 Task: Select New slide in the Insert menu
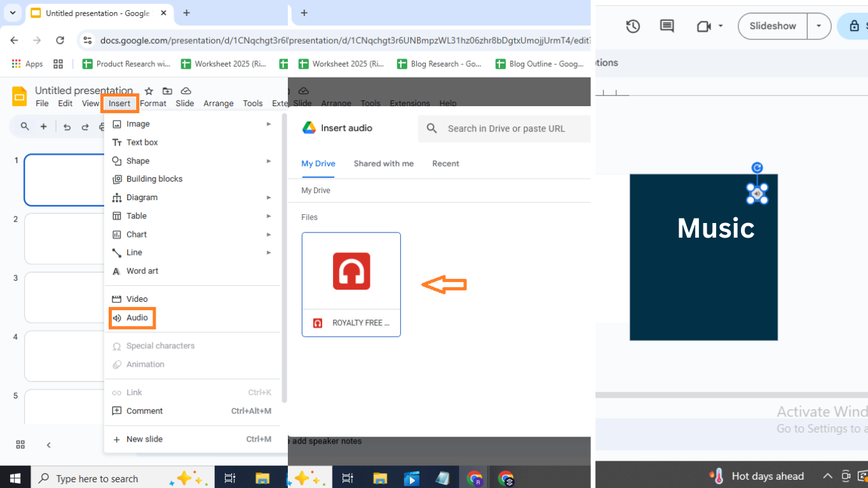tap(144, 439)
